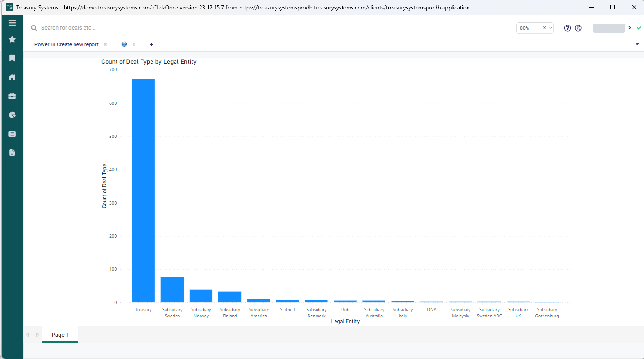Go to home via the house icon

point(12,77)
